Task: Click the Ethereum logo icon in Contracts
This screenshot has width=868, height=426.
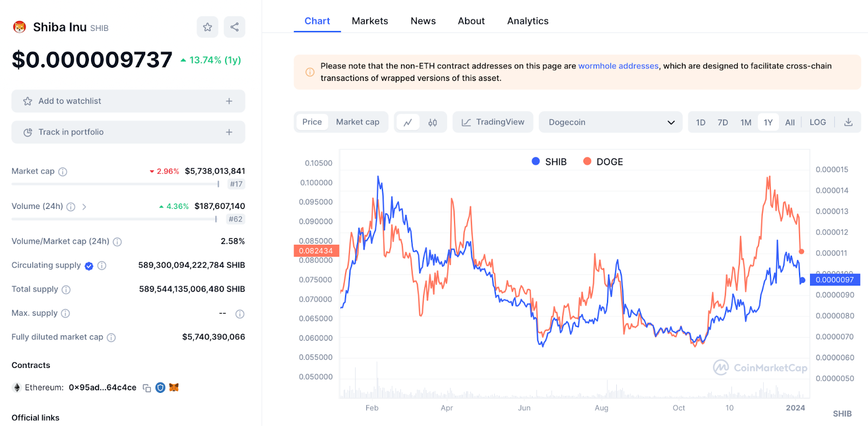Action: point(17,387)
